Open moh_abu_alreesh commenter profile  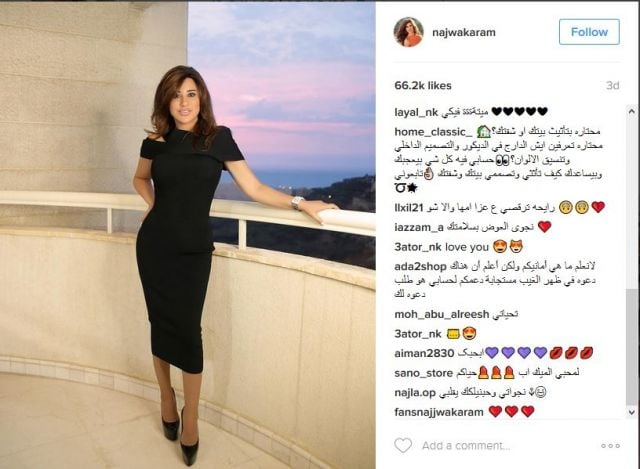tap(442, 314)
